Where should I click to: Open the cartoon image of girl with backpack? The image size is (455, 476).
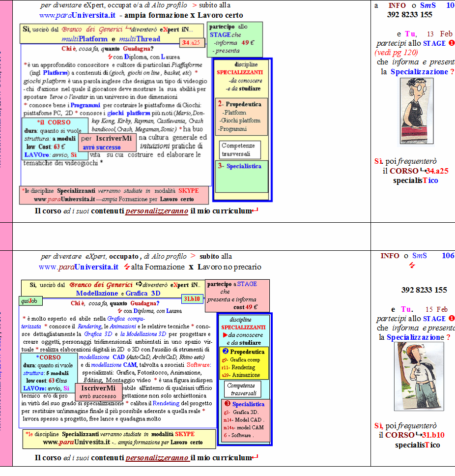pyautogui.click(x=419, y=377)
